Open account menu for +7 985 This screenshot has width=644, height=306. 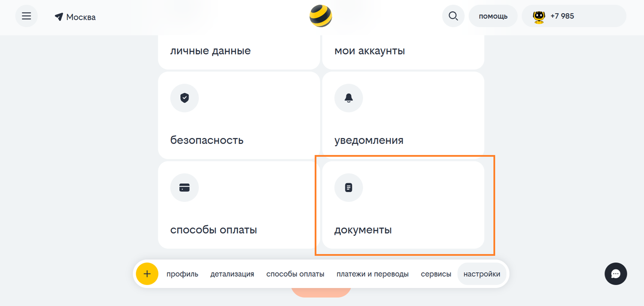coord(574,16)
